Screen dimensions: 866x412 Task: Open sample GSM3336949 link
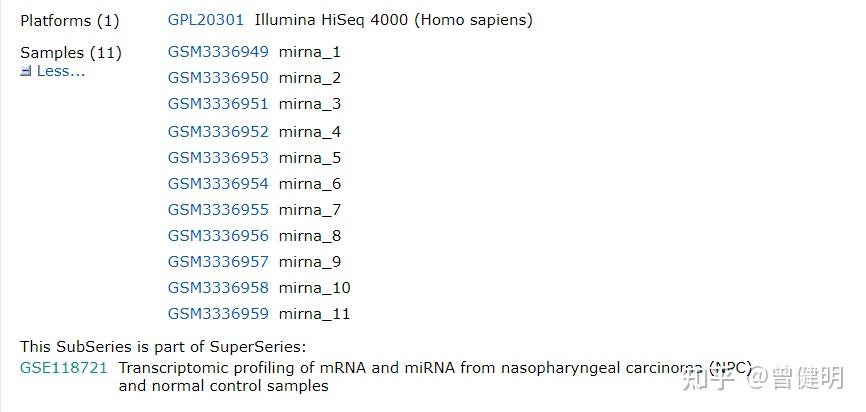click(218, 52)
